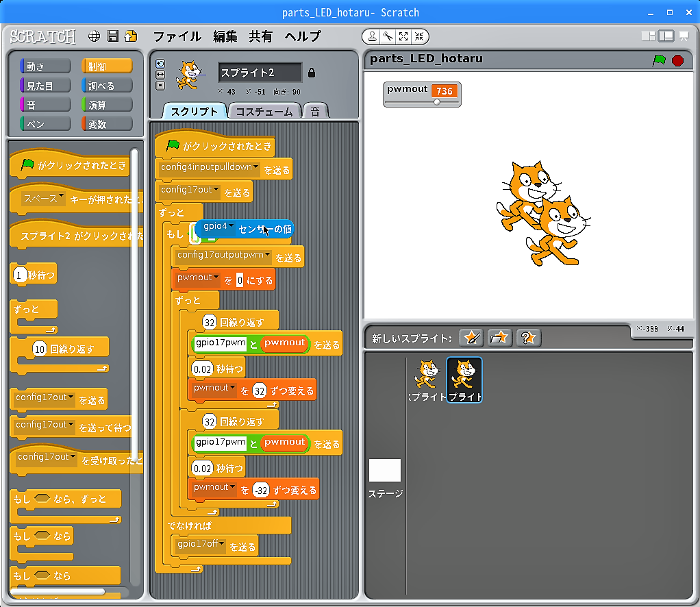Open the 見た目 block category
700x607 pixels.
pos(45,86)
